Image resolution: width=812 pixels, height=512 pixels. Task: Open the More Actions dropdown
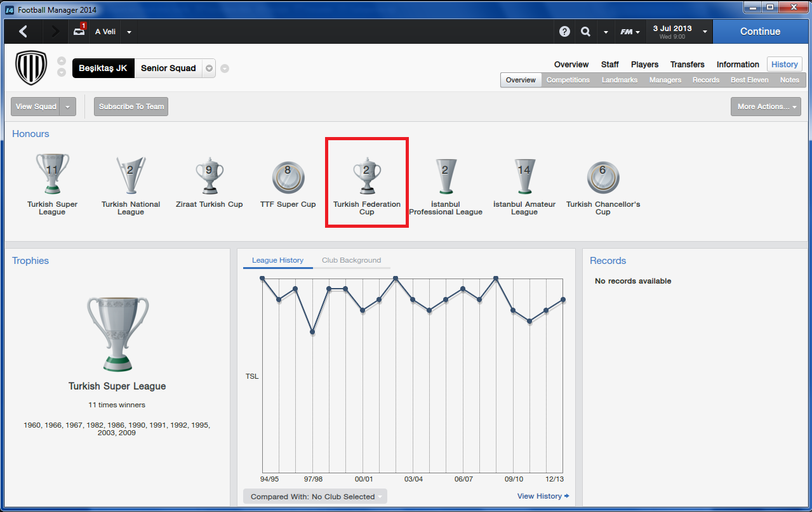(x=766, y=107)
